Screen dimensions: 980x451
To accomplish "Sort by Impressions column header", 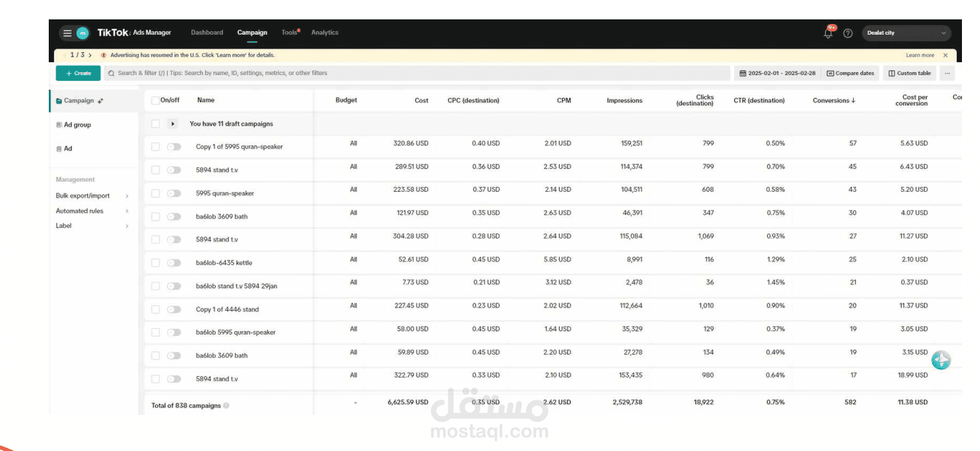I will point(625,101).
